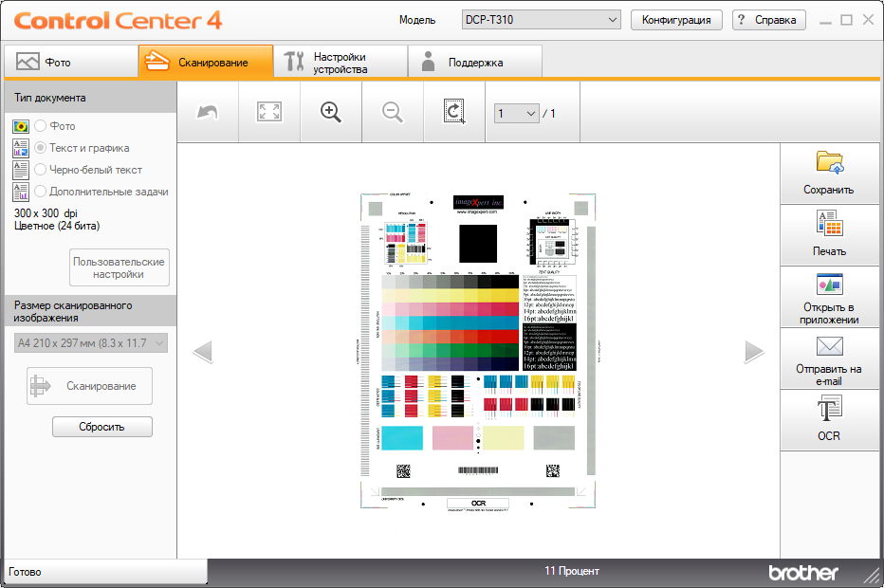The height and width of the screenshot is (588, 884).
Task: Click the Сбросить button
Action: 102,427
